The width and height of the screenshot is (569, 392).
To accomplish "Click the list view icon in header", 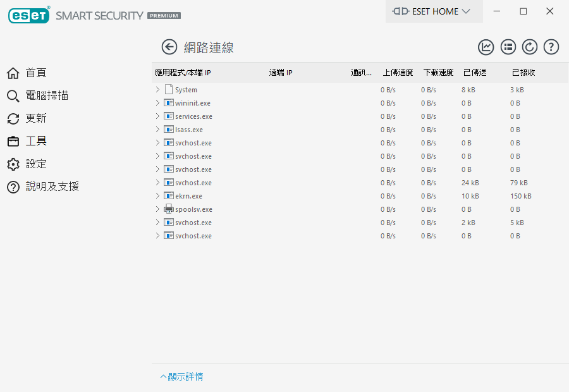I will [x=508, y=47].
